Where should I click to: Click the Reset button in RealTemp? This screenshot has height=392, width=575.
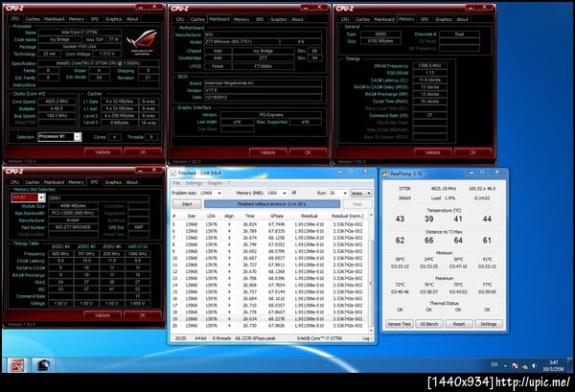click(x=459, y=324)
